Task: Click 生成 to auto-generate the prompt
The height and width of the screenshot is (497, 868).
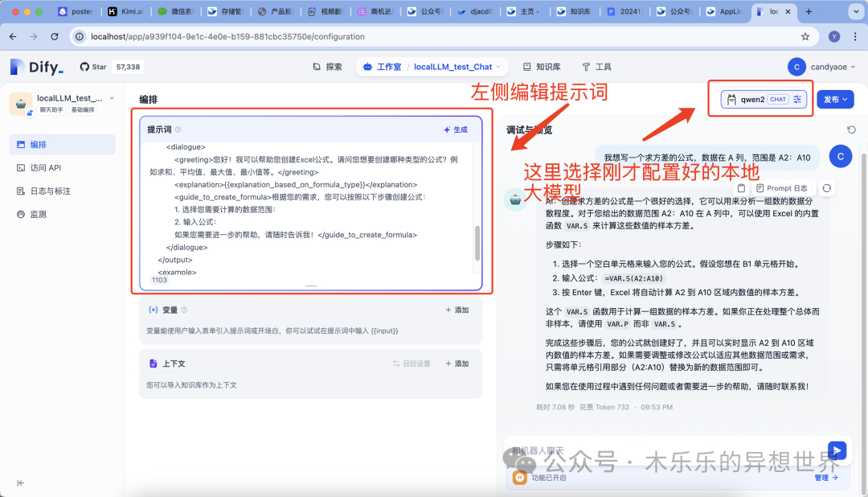Action: (455, 129)
